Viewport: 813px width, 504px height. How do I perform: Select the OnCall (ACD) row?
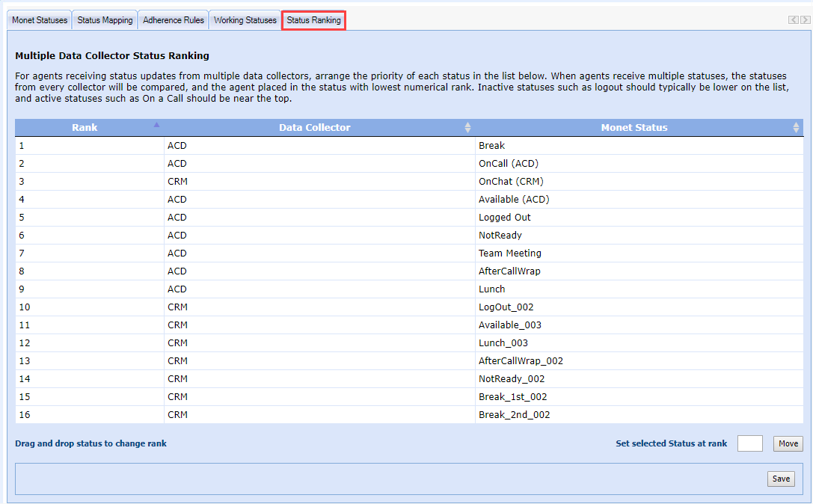[508, 164]
